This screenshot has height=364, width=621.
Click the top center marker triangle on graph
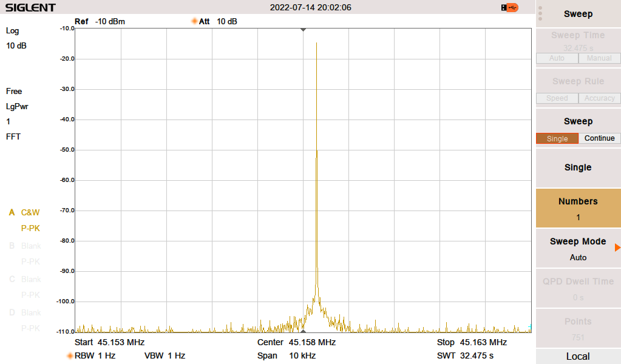click(304, 30)
